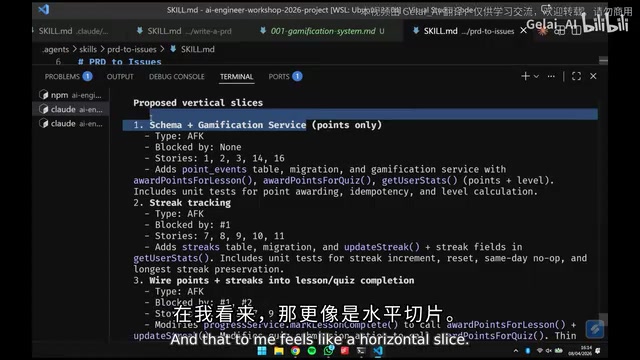Viewport: 640px width, 360px height.
Task: Open the OUTPUT panel tab
Action: tap(120, 76)
